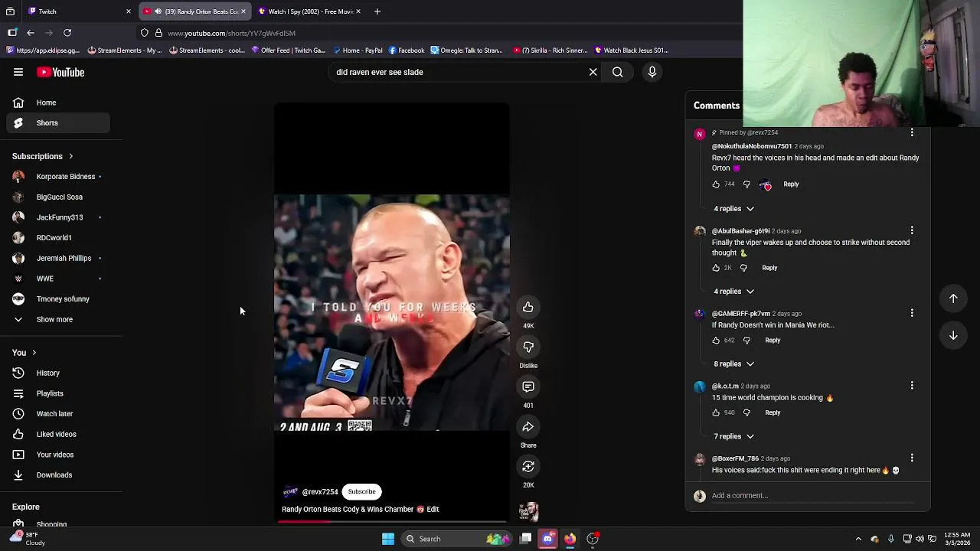Image resolution: width=980 pixels, height=551 pixels.
Task: Close the Randy Orton YouTube tab
Action: point(243,11)
